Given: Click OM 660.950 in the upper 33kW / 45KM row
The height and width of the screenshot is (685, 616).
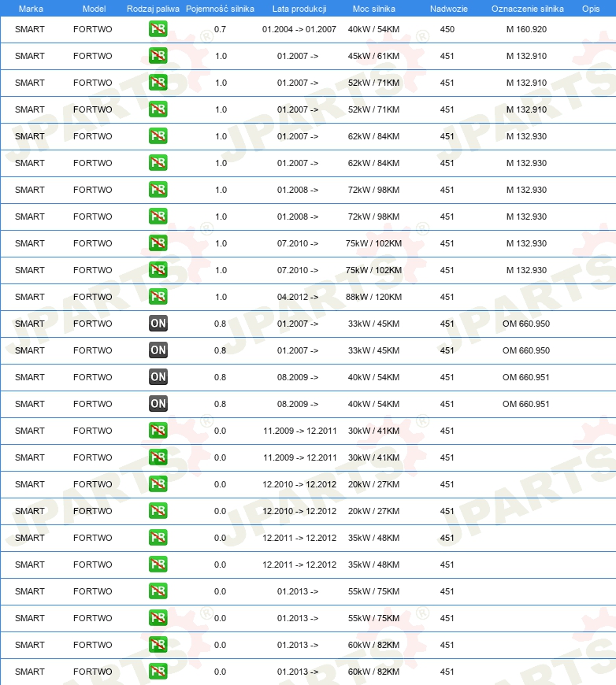Looking at the screenshot, I should coord(526,324).
